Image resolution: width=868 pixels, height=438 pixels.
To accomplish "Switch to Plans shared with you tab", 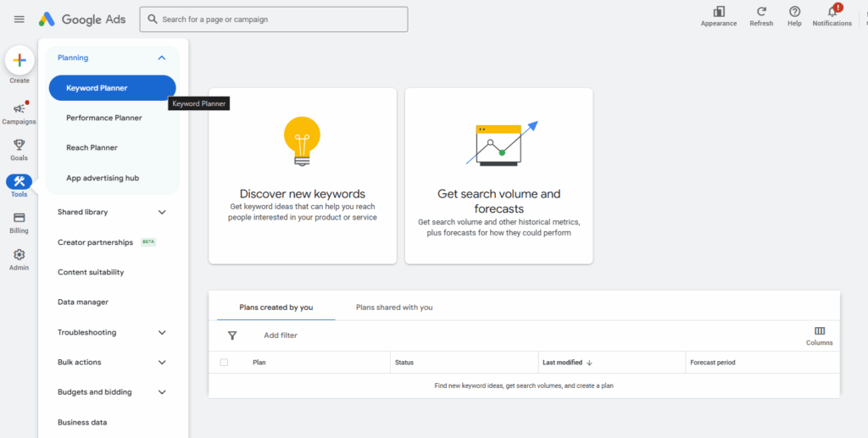I will 394,308.
